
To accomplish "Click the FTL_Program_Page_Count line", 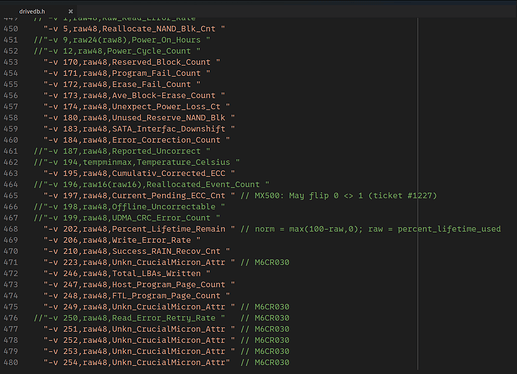I will point(137,295).
